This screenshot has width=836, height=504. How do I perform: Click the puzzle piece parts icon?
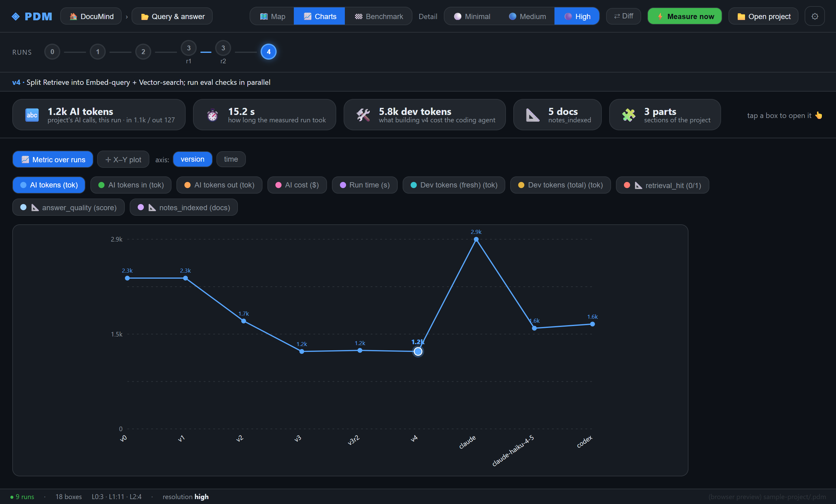(x=628, y=115)
